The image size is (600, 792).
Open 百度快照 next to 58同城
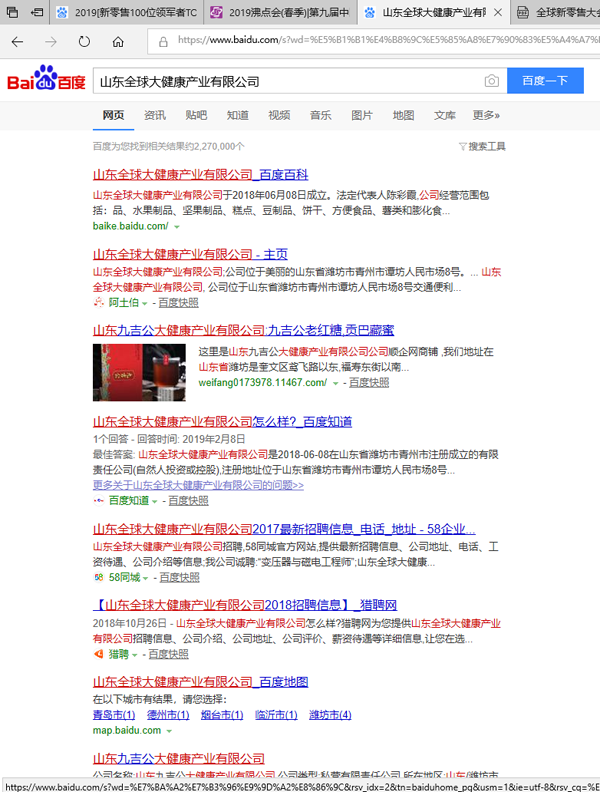[179, 577]
